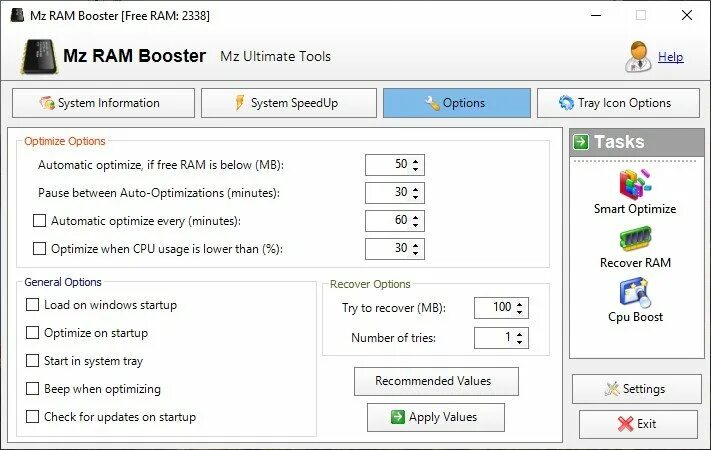
Task: Click the Recover RAM label
Action: pos(635,263)
